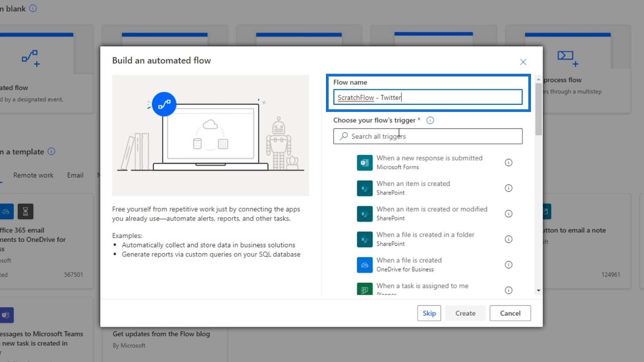Select Microsoft Forms trigger icon

[365, 162]
